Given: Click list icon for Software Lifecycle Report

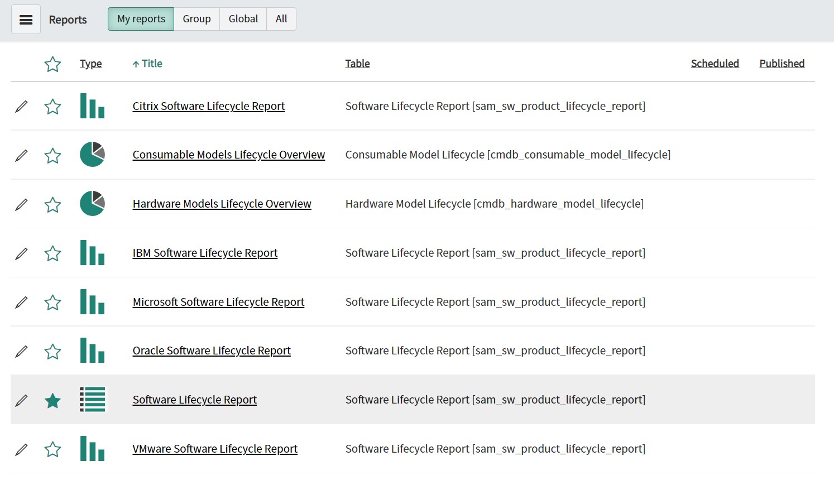Looking at the screenshot, I should tap(92, 400).
